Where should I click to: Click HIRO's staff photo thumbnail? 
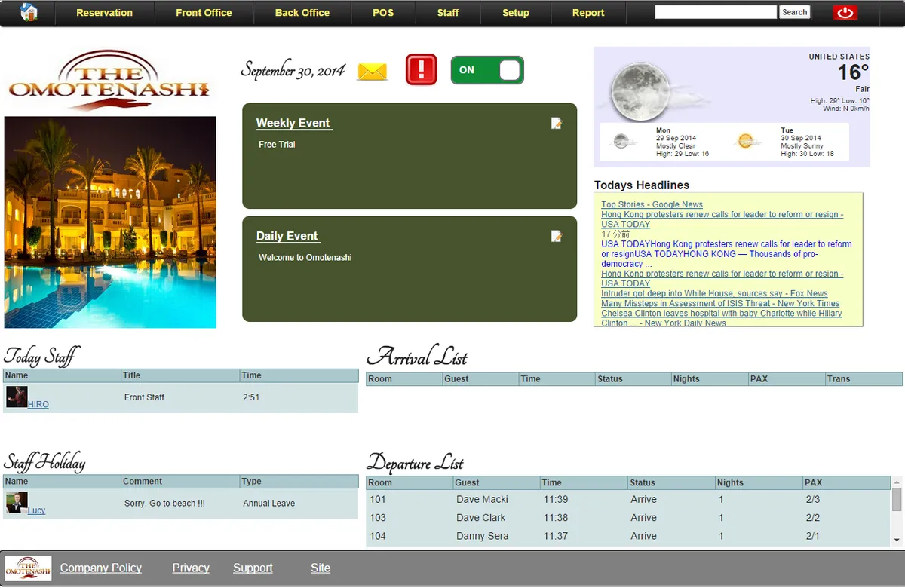pos(17,397)
